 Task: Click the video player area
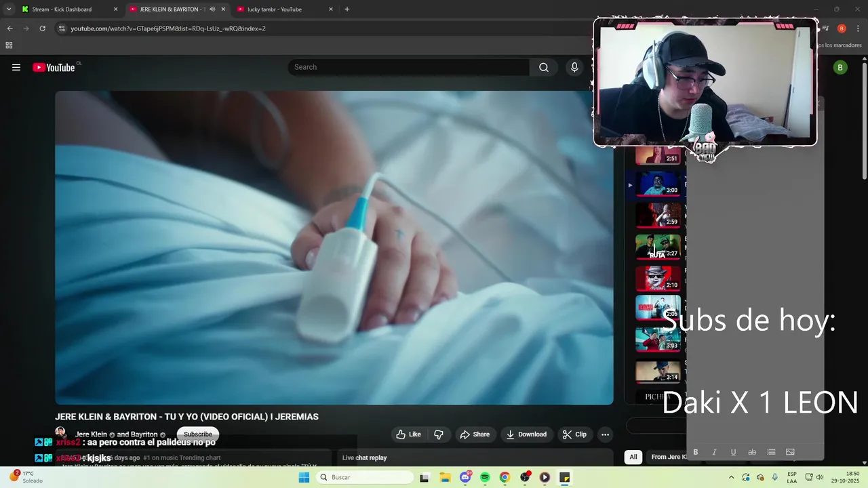click(x=334, y=247)
